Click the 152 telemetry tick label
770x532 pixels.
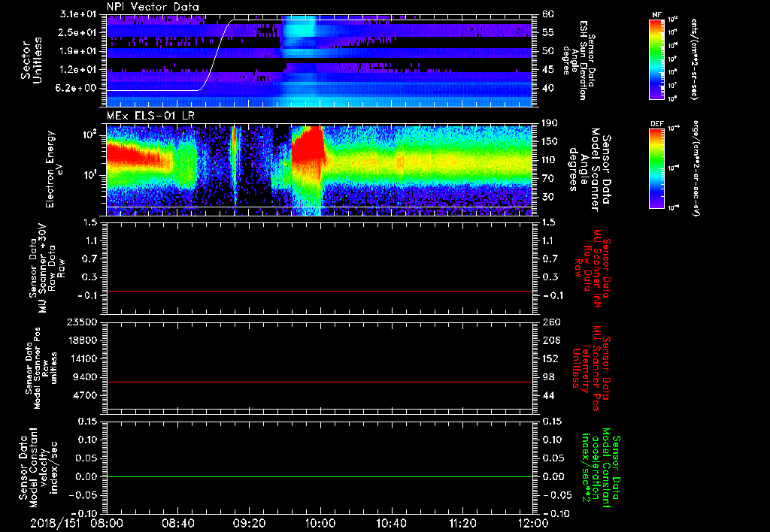coord(550,358)
